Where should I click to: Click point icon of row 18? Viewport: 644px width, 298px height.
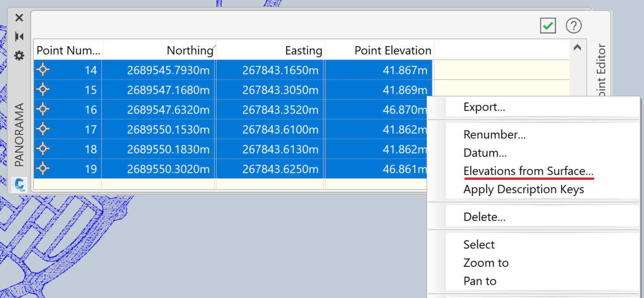point(43,149)
